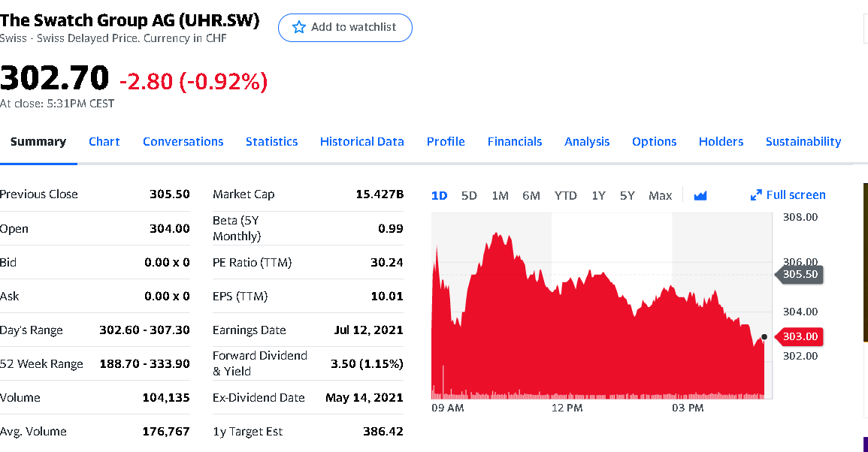The width and height of the screenshot is (868, 452).
Task: Click the Open value 304.00
Action: click(169, 228)
